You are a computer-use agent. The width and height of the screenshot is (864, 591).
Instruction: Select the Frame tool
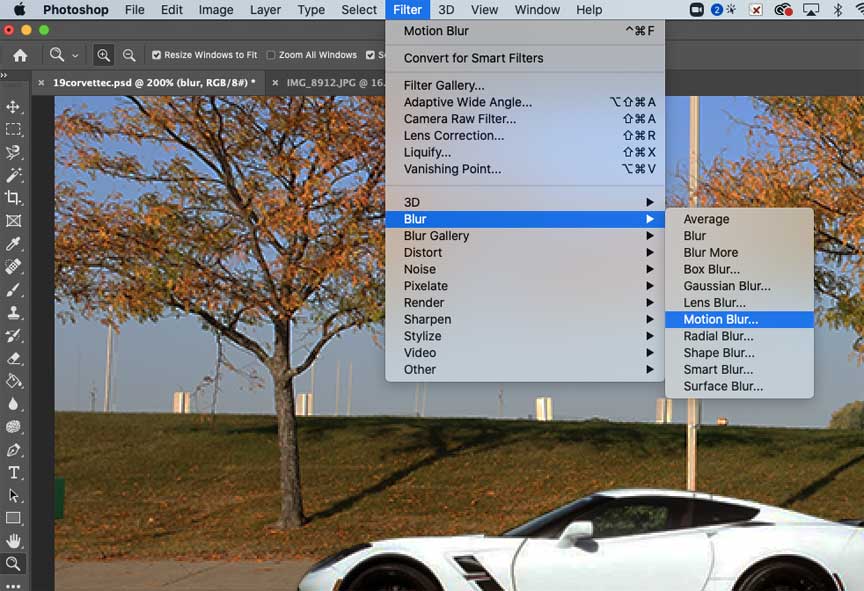13,221
